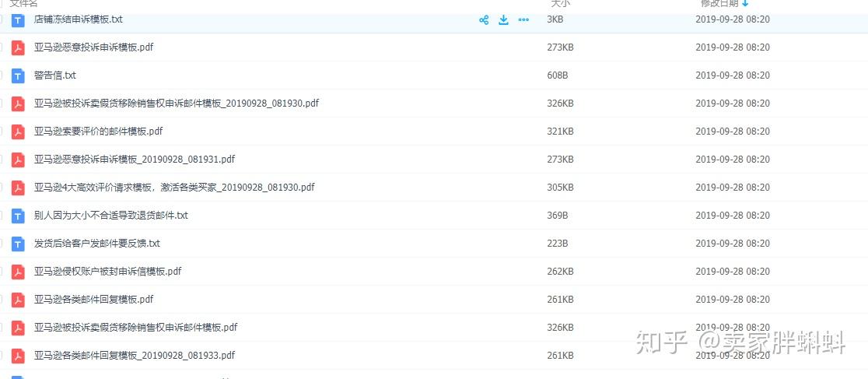Open 亚马逊被投诉卖假货移除销售权申诉邮件模板.pdf file name
Viewport: 868px width, 379px height.
click(135, 328)
